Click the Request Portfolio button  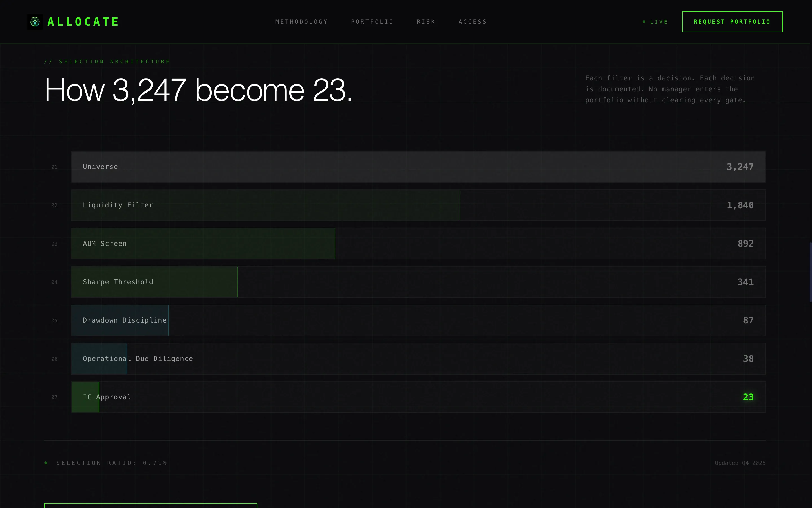click(732, 22)
